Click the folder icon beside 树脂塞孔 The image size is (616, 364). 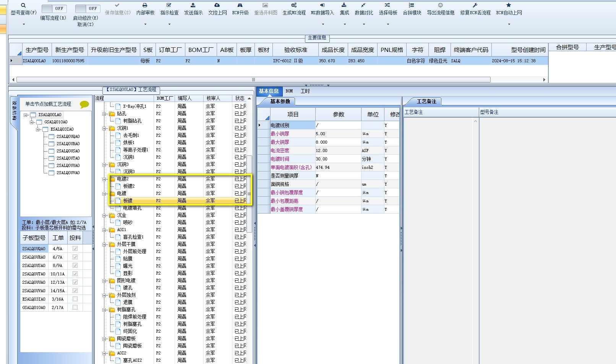click(112, 310)
